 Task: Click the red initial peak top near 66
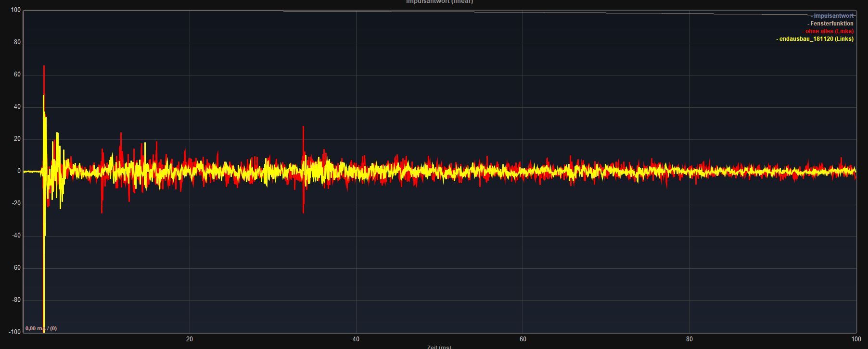coord(44,67)
